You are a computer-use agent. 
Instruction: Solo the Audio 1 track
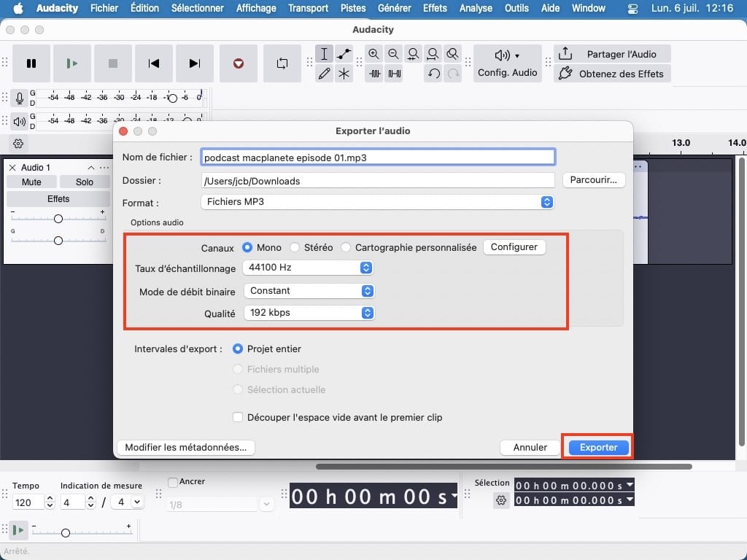tap(85, 182)
